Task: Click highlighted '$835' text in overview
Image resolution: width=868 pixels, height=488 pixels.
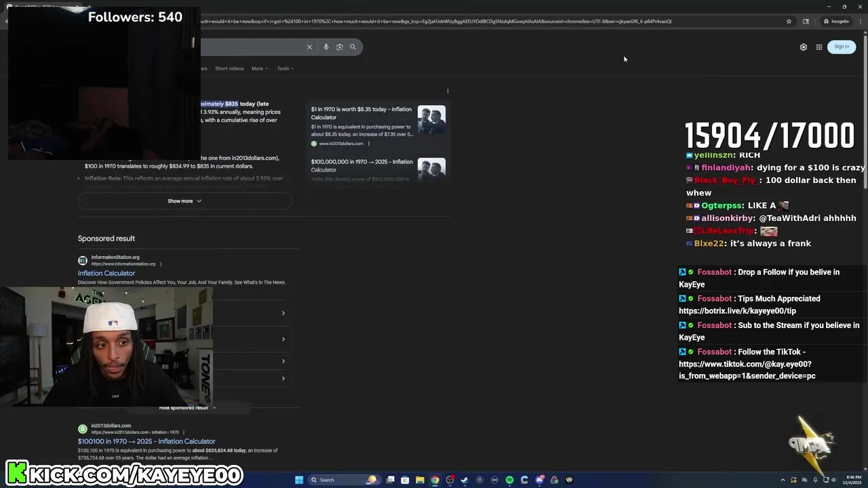Action: pyautogui.click(x=231, y=104)
